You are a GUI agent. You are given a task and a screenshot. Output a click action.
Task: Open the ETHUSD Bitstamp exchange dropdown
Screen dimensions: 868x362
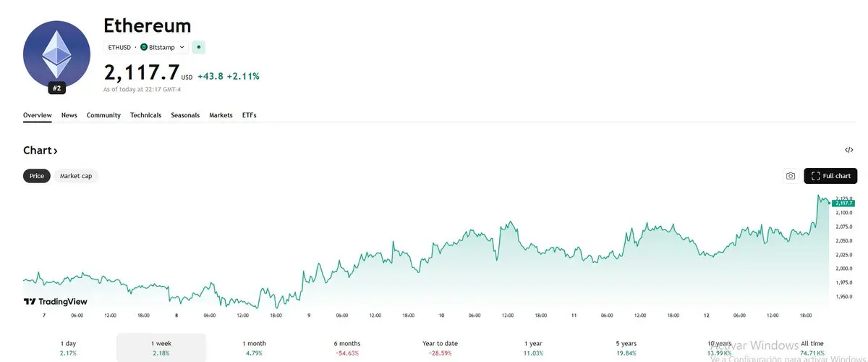146,47
